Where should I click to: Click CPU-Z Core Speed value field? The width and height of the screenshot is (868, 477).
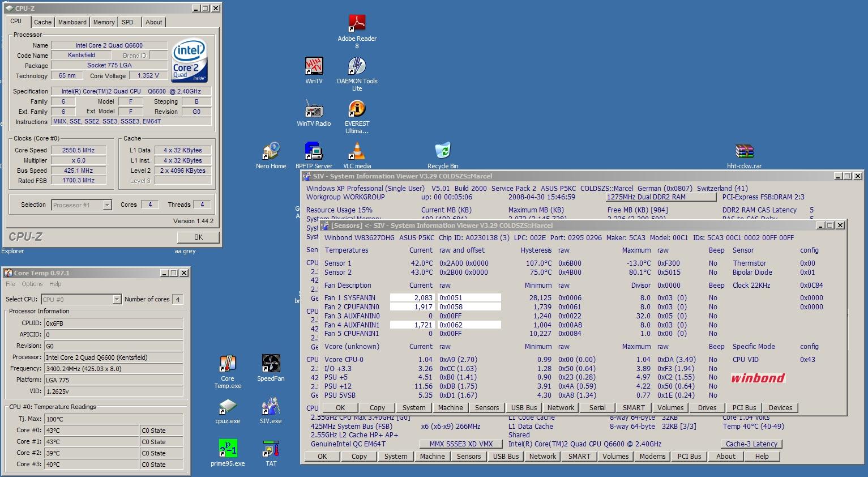click(79, 150)
